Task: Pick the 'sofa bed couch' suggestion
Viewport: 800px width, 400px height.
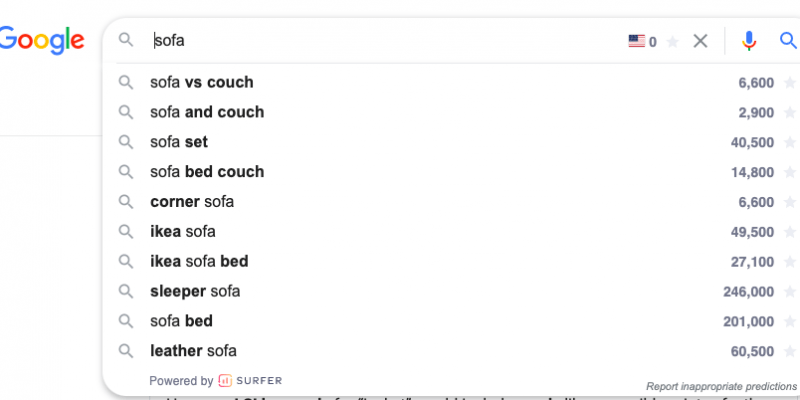Action: [x=207, y=172]
